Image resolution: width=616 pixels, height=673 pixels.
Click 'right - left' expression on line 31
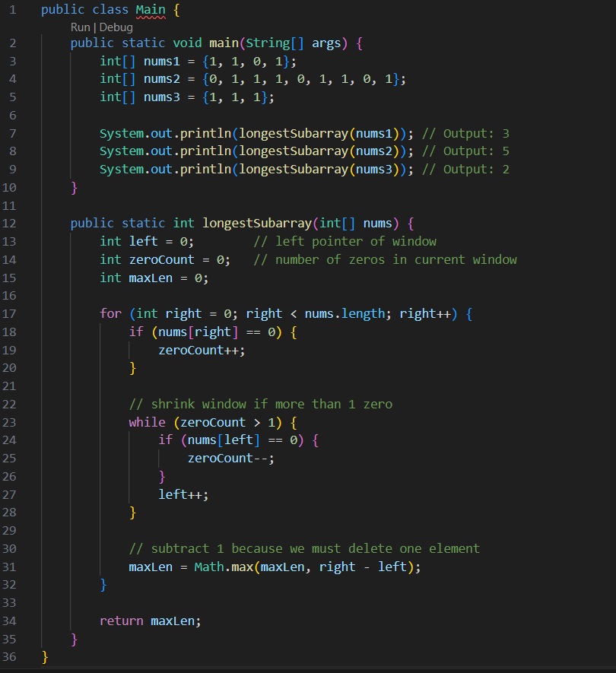[363, 567]
